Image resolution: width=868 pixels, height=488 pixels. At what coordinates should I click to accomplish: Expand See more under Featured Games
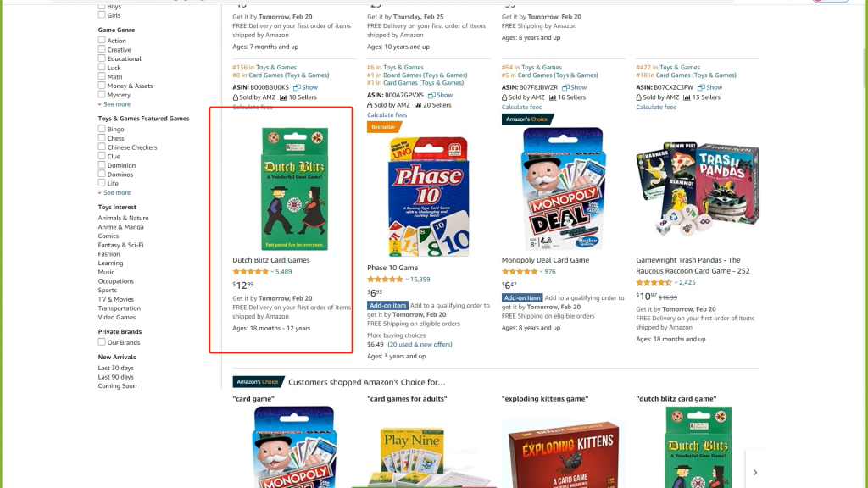(114, 192)
